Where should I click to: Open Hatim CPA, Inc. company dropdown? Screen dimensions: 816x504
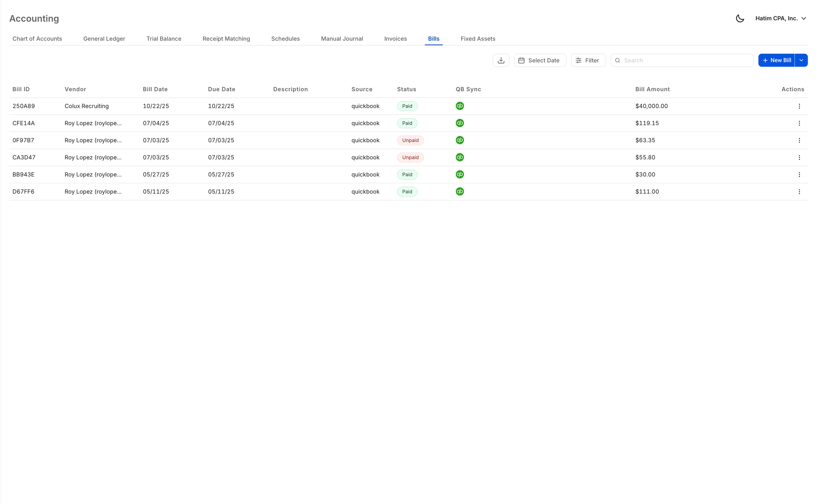coord(781,18)
